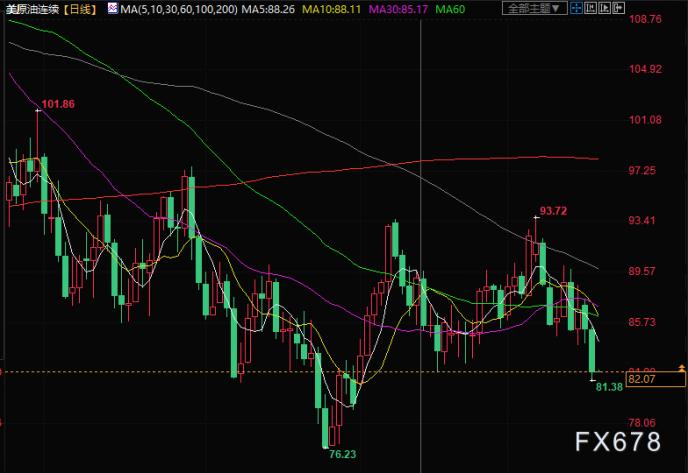Open the 全部主题 theme dropdown
Image resolution: width=688 pixels, height=473 pixels.
coord(534,8)
